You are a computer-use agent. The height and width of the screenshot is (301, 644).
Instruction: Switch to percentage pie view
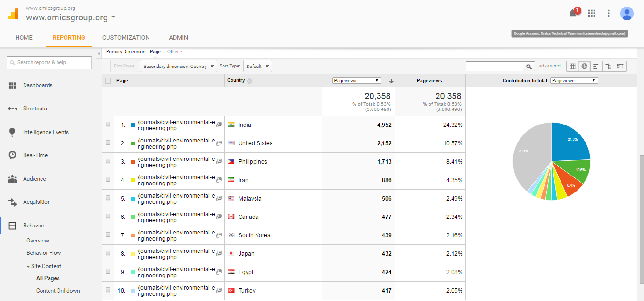pos(585,66)
